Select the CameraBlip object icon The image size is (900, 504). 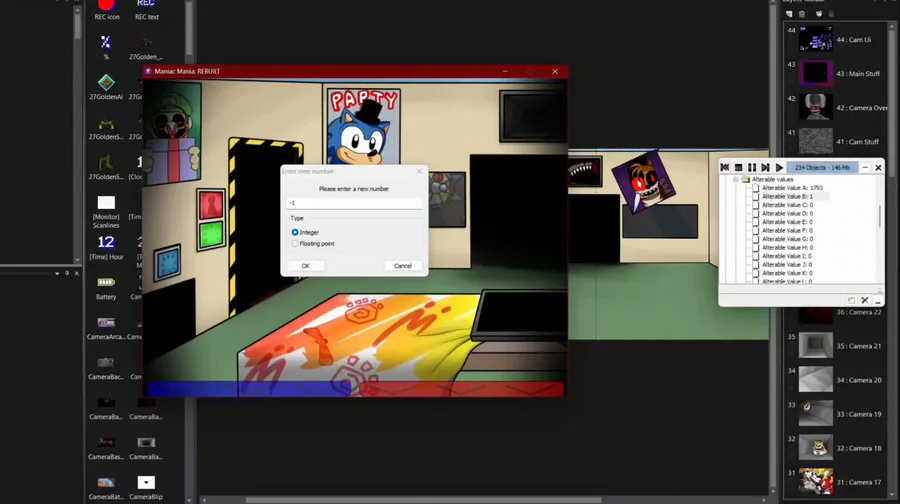coord(146,483)
